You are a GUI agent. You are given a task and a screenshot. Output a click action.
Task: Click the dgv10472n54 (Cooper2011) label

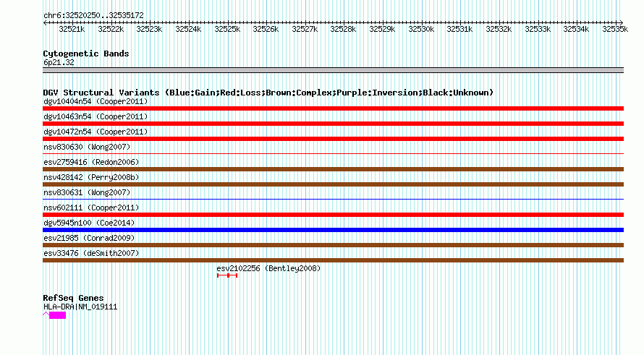pos(96,132)
